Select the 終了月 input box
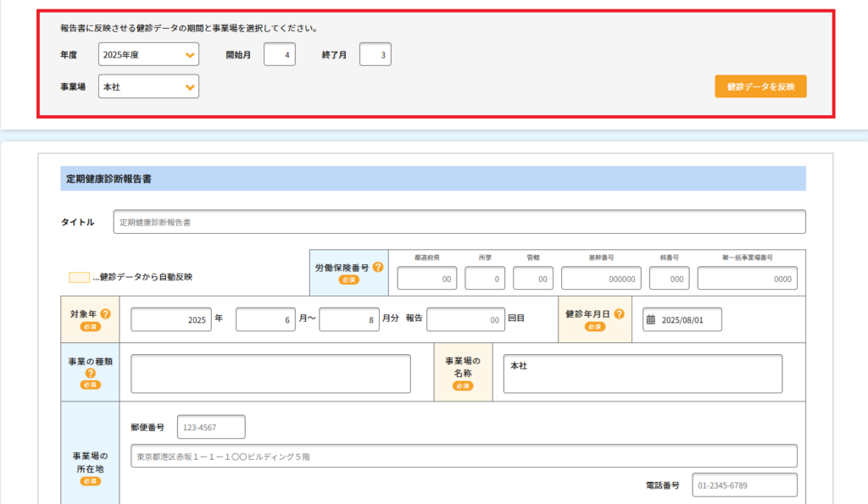868x504 pixels. [x=375, y=55]
